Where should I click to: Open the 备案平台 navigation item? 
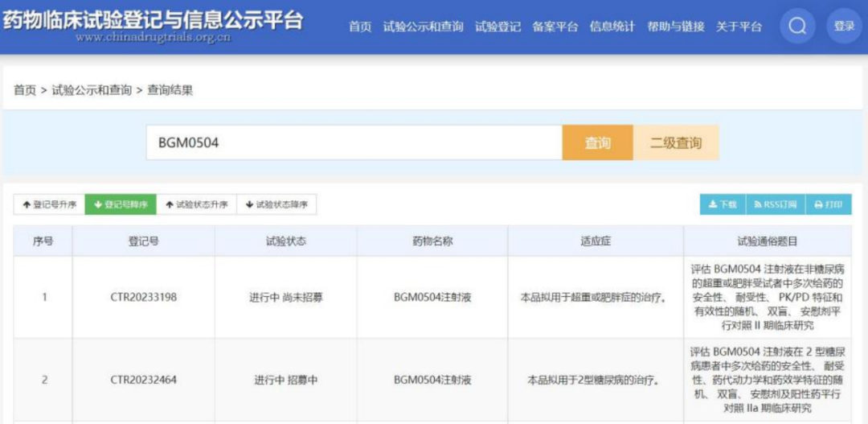555,27
